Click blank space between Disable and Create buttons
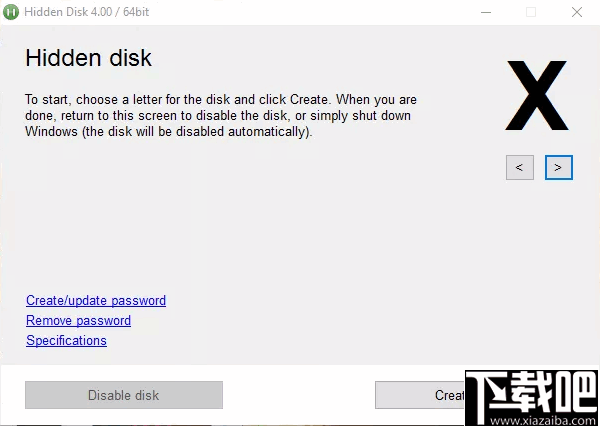This screenshot has width=600, height=426. [x=298, y=395]
